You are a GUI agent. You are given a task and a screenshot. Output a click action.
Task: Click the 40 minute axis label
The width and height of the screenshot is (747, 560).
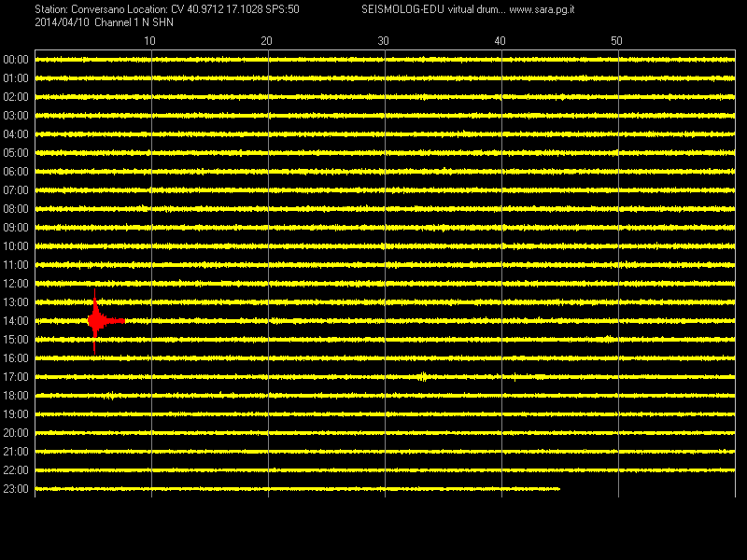[x=500, y=41]
